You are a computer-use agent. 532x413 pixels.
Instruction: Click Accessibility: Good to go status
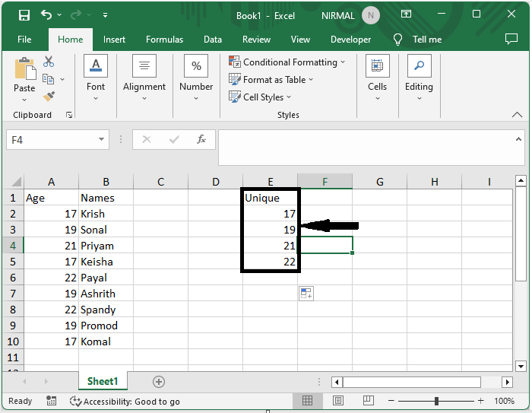click(125, 401)
